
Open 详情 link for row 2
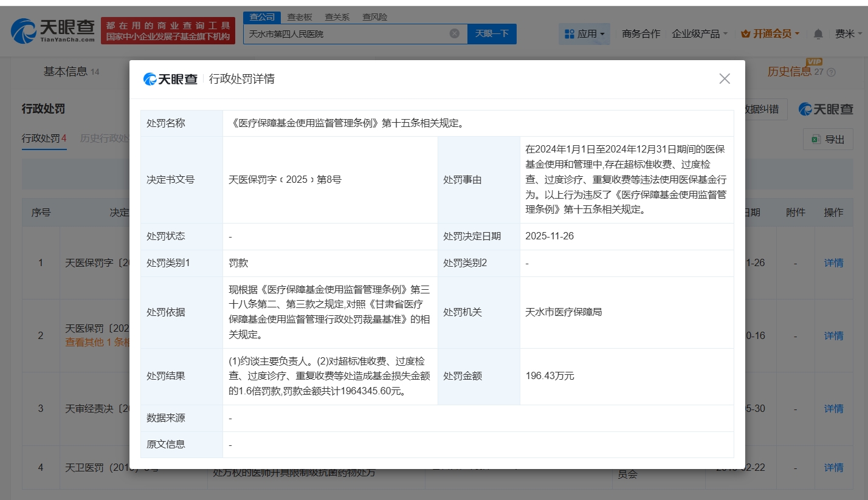pos(833,336)
